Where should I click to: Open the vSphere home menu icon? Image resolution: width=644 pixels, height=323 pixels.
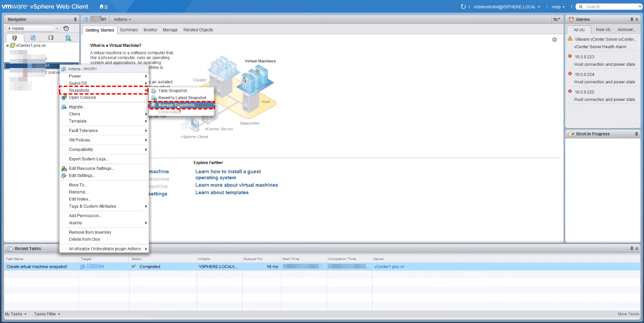click(103, 7)
